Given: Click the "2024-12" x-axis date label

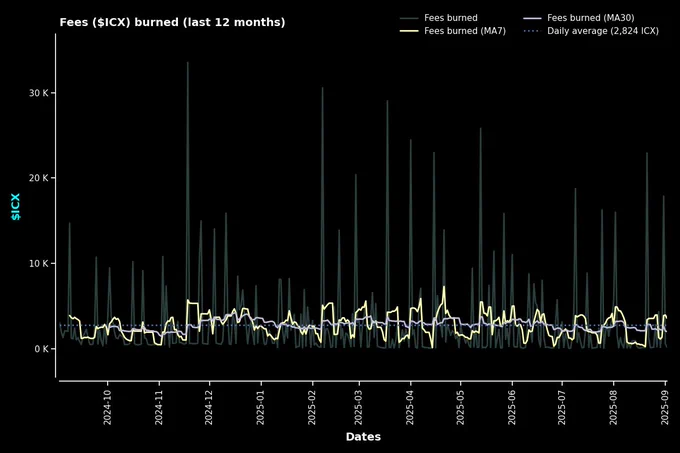Looking at the screenshot, I should [x=209, y=407].
